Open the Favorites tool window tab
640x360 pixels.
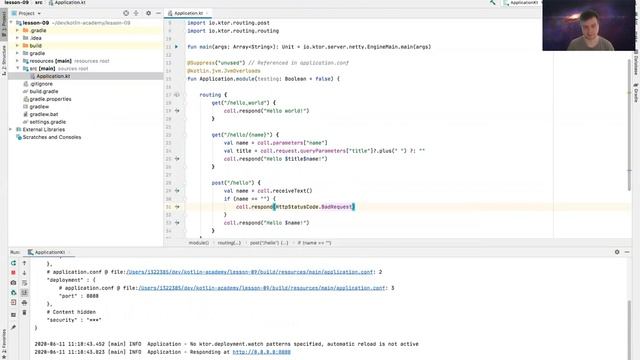(x=4, y=345)
